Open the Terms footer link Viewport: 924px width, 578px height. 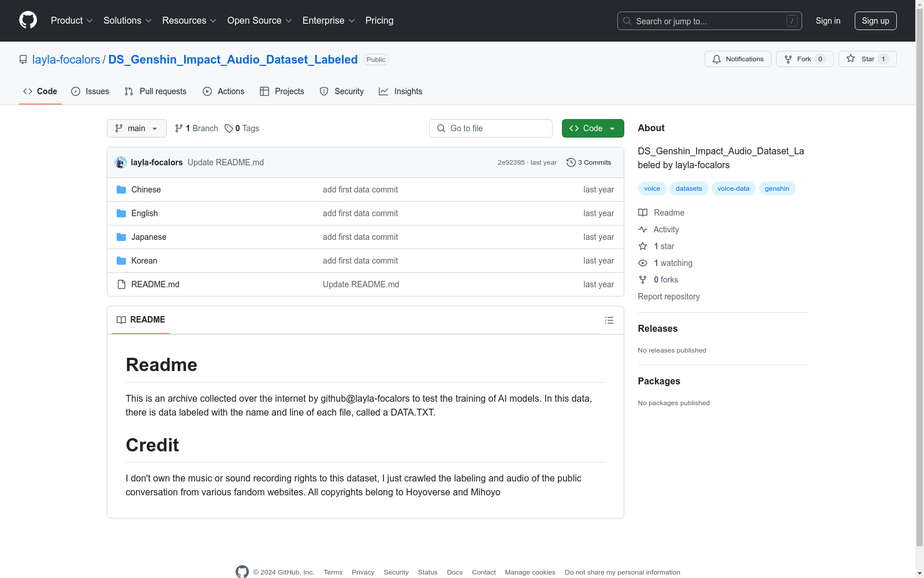(x=333, y=572)
